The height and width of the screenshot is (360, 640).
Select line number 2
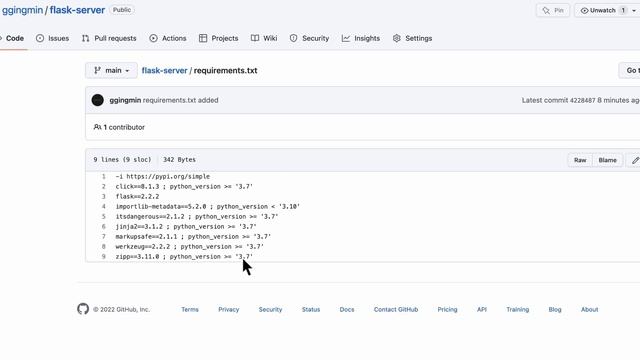coord(104,187)
